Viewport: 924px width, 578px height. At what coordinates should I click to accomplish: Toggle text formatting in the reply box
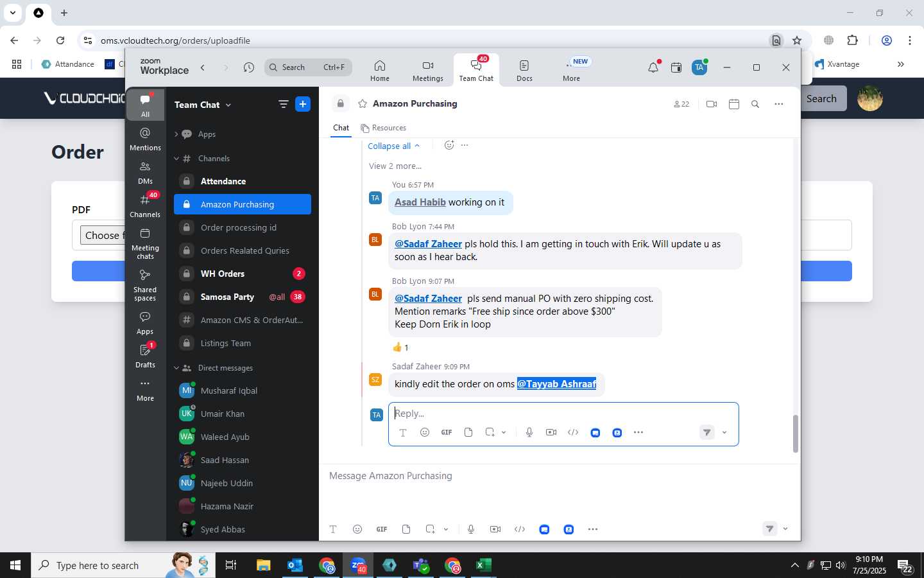(403, 433)
